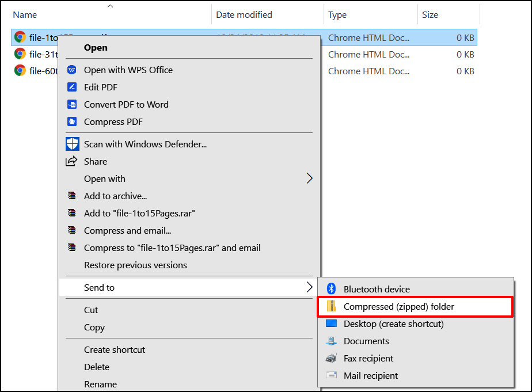Click the zipped folder icon in submenu
This screenshot has width=532, height=392.
tap(331, 306)
